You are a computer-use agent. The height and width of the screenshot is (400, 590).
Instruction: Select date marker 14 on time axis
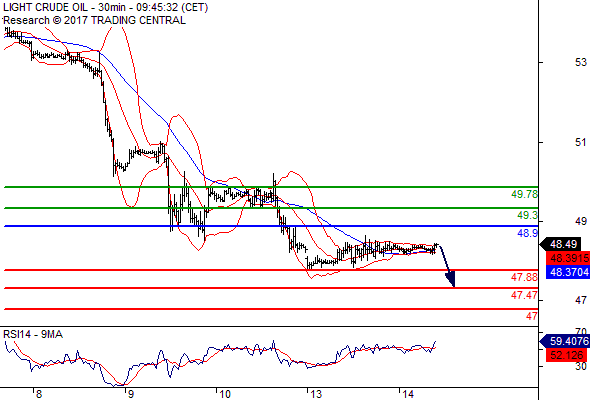click(408, 394)
